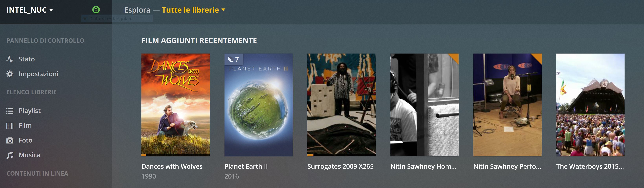The height and width of the screenshot is (188, 644).
Task: Go to Esplora in the breadcrumb
Action: point(137,10)
